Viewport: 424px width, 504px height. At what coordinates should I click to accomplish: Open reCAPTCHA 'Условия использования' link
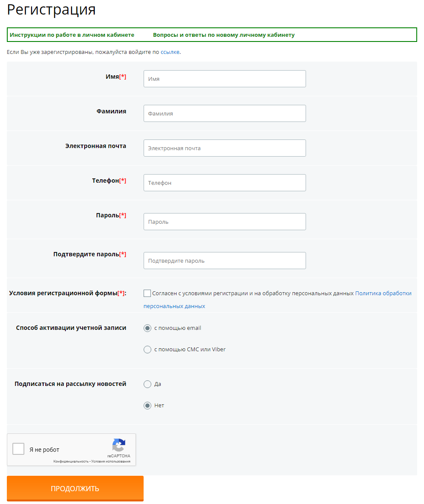[x=111, y=462]
